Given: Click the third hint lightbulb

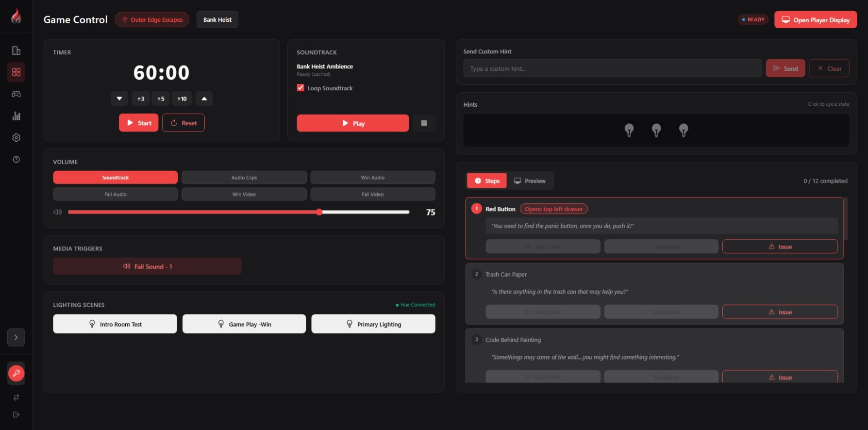Looking at the screenshot, I should [x=684, y=130].
